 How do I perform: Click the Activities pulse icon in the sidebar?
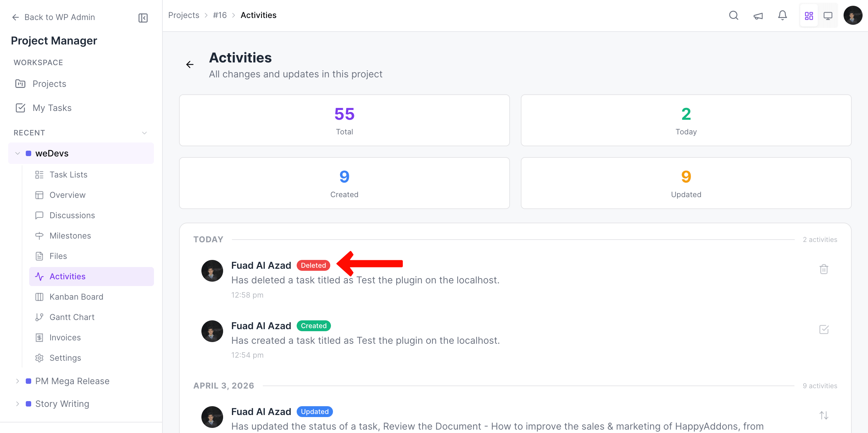[x=39, y=276]
